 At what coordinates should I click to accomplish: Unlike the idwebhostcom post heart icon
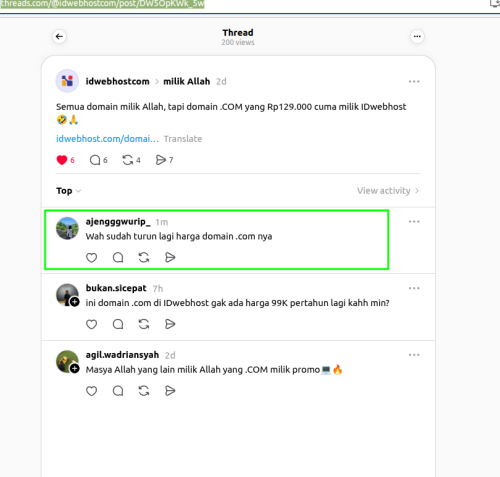[62, 160]
